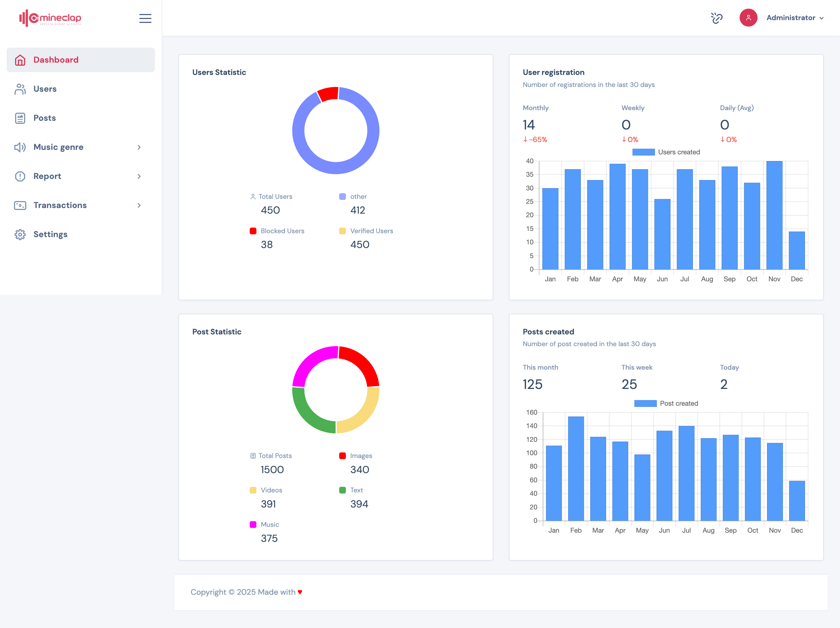
Task: Click the Posts clipboard icon
Action: click(x=20, y=118)
